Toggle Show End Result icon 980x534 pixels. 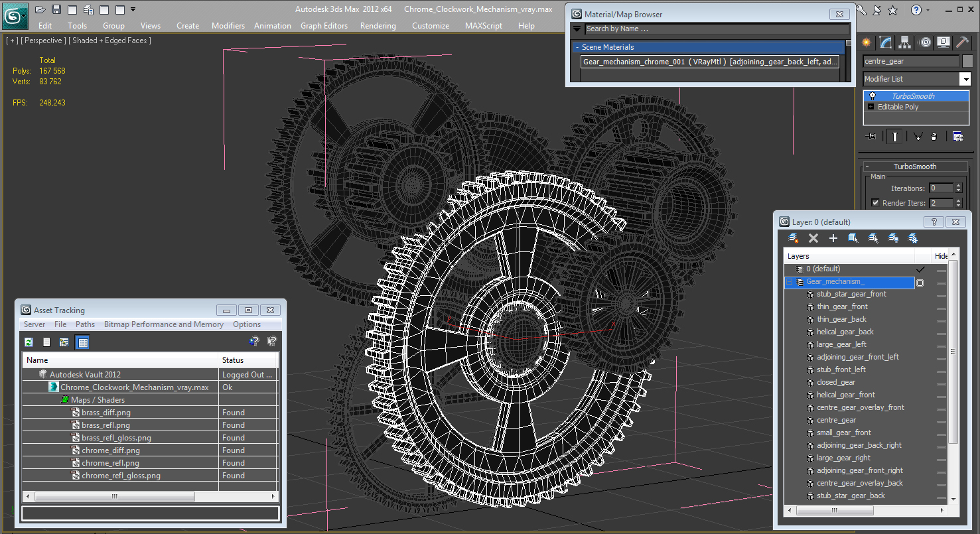[x=895, y=136]
